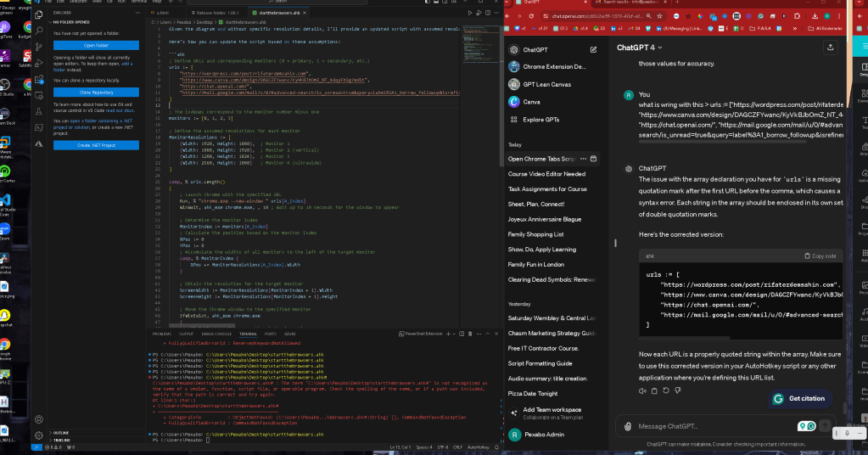Image resolution: width=868 pixels, height=455 pixels.
Task: Open Explorer views and more actions menu
Action: 137,13
